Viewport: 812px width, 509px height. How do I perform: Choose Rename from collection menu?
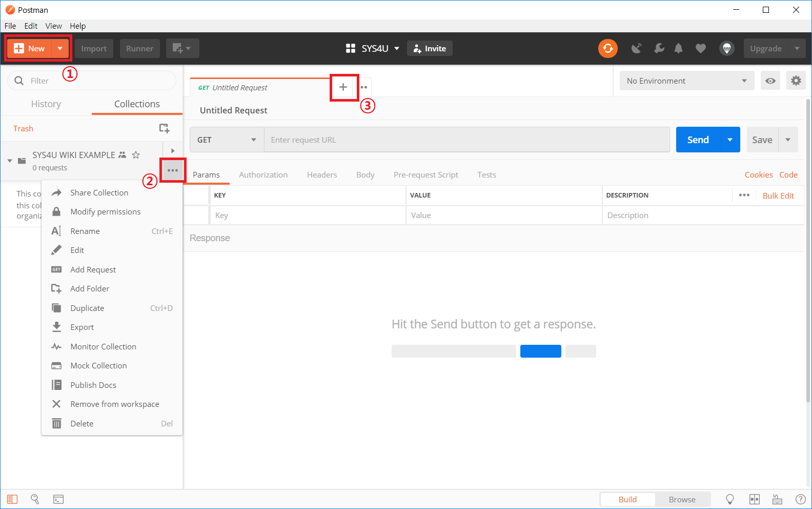point(112,231)
